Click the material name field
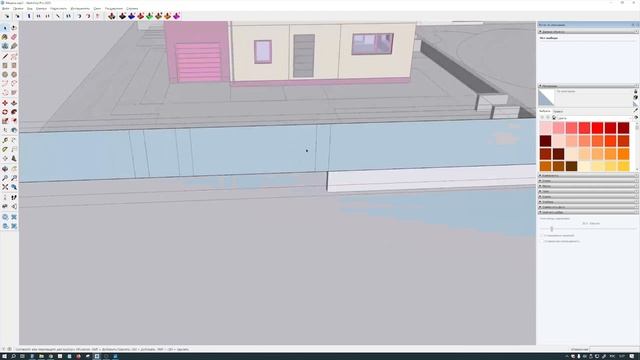Viewport: 640px width, 360px height. (594, 91)
